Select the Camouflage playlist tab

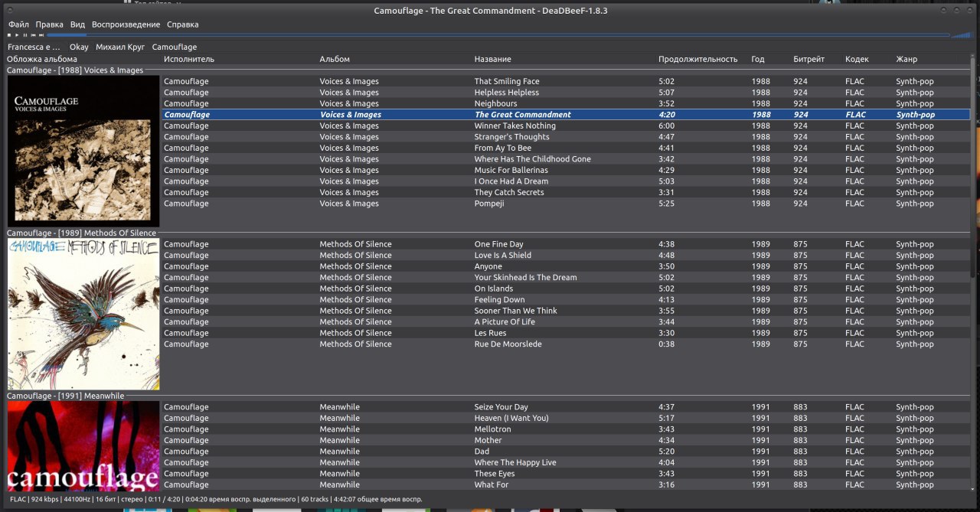coord(175,47)
